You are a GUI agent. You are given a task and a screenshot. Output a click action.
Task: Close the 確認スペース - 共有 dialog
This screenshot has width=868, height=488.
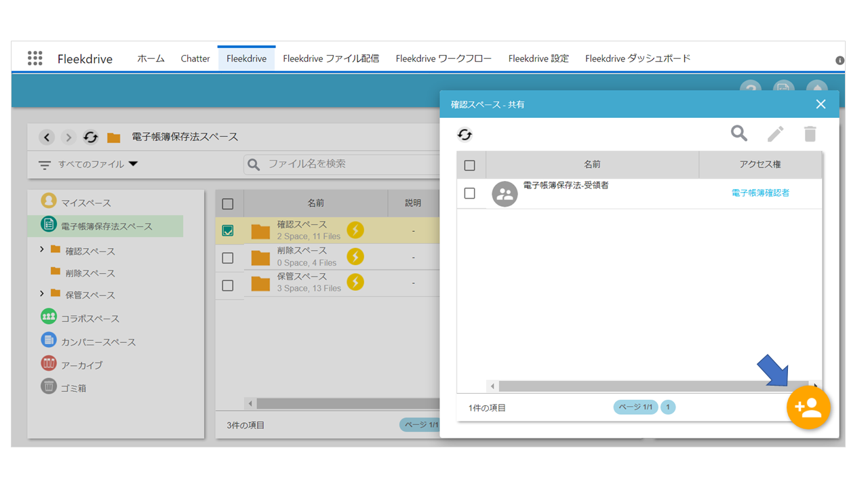pyautogui.click(x=821, y=104)
